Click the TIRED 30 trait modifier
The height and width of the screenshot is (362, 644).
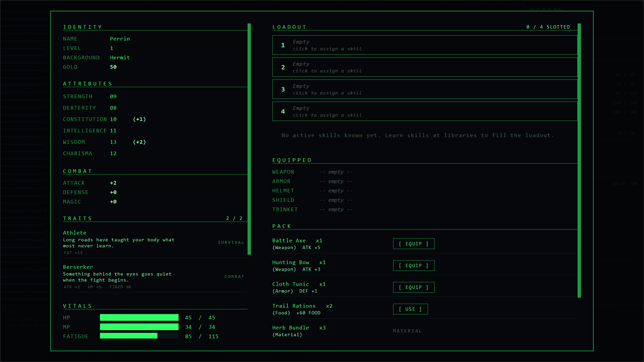click(x=120, y=287)
